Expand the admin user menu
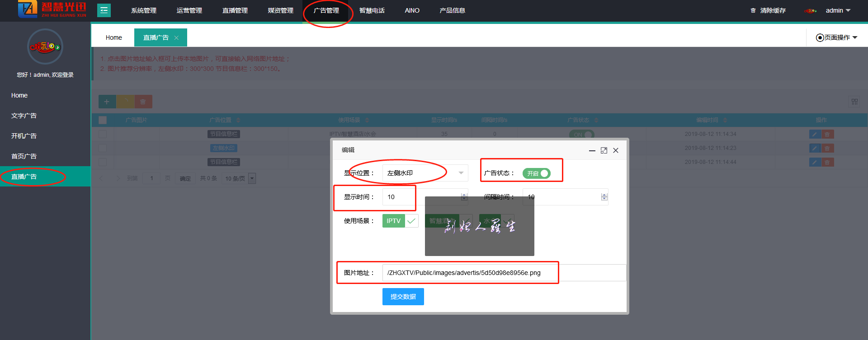 (838, 10)
